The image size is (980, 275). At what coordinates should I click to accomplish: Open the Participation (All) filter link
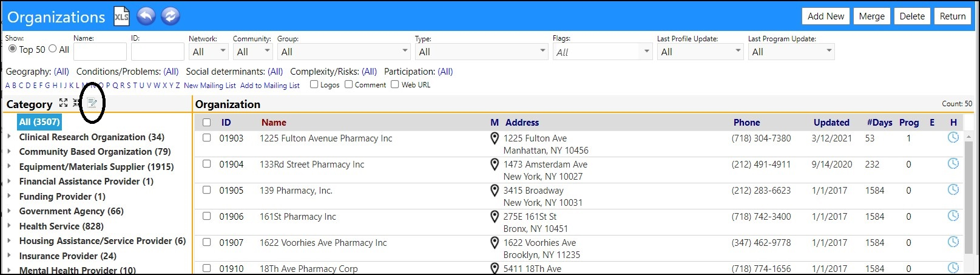coord(445,72)
